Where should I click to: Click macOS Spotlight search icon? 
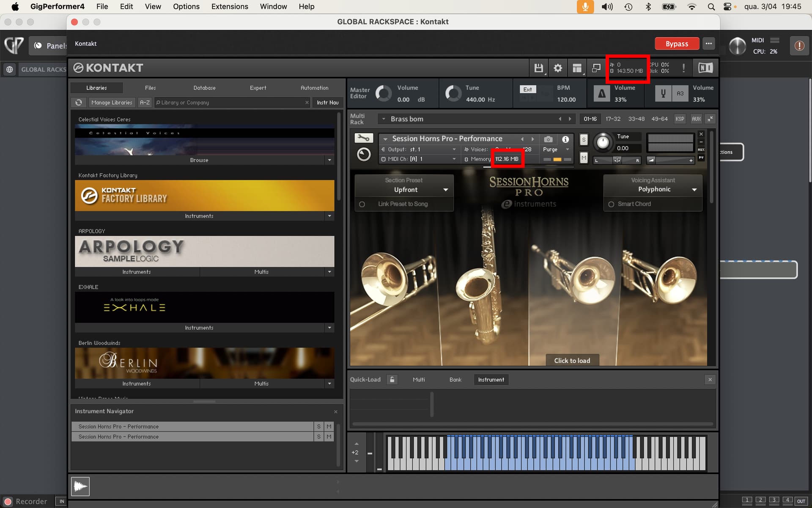[711, 7]
